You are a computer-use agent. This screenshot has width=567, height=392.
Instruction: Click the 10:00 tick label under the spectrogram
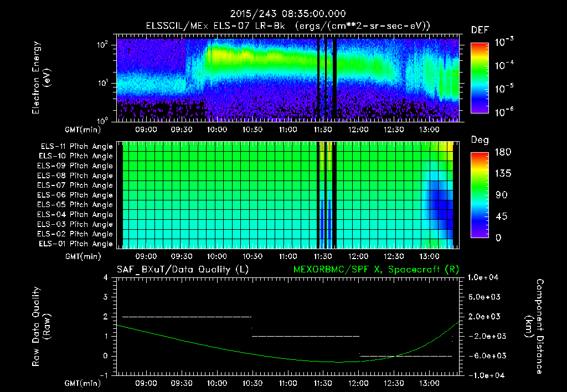click(x=217, y=130)
